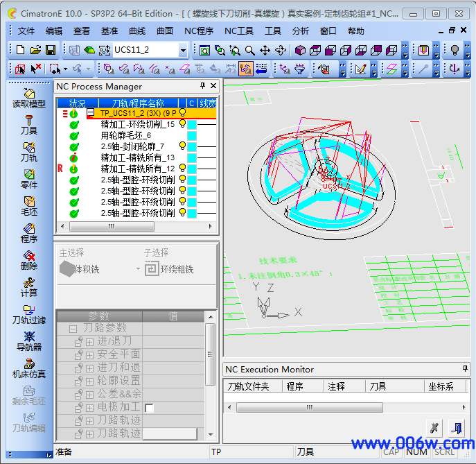Pin the NC Process Manager panel
476x464 pixels.
click(203, 86)
